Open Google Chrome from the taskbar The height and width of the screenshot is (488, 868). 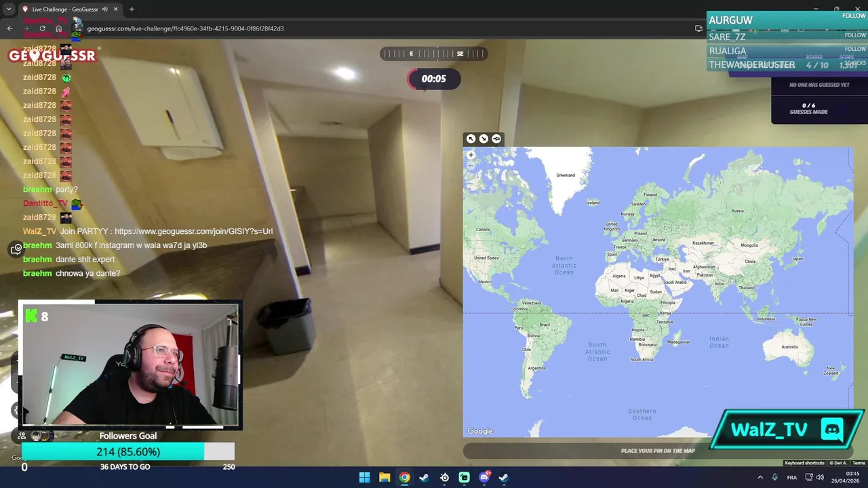tap(404, 477)
